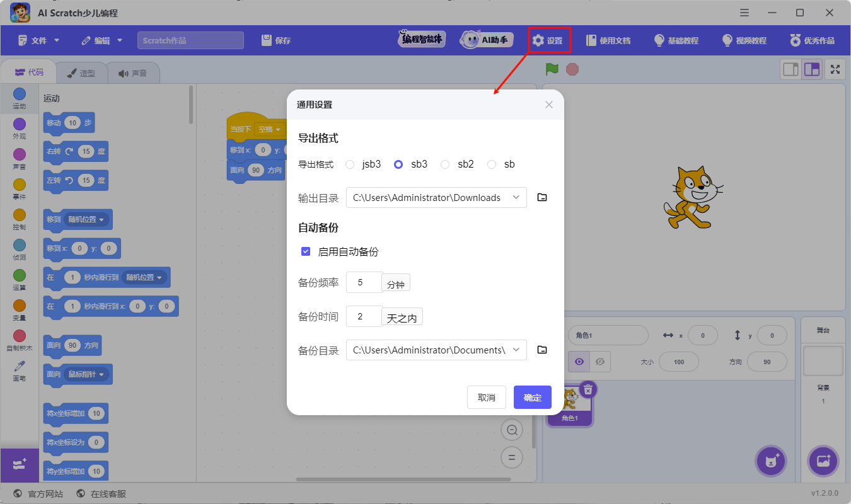Open 随机位置 dropdown in 秒内滑行到 block
851x504 pixels.
pos(144,277)
